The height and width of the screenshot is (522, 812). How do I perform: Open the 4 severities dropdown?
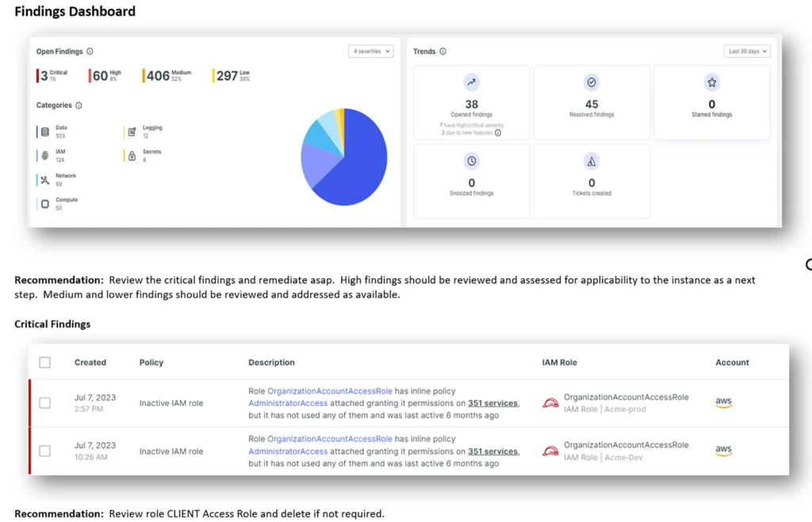point(371,52)
